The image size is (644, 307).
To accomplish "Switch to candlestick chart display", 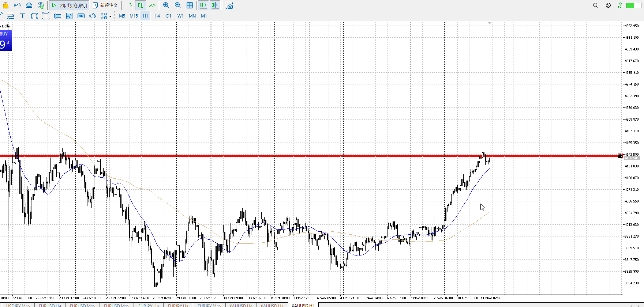I will (x=141, y=5).
